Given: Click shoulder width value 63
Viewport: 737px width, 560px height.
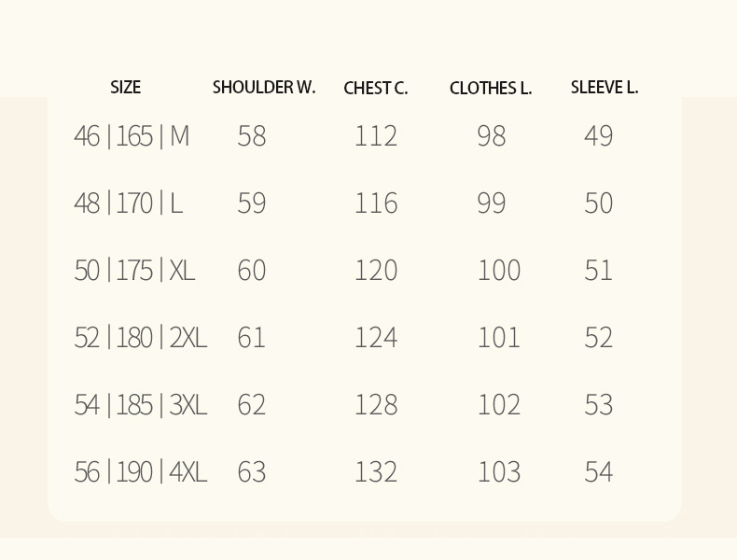Looking at the screenshot, I should pyautogui.click(x=252, y=472).
